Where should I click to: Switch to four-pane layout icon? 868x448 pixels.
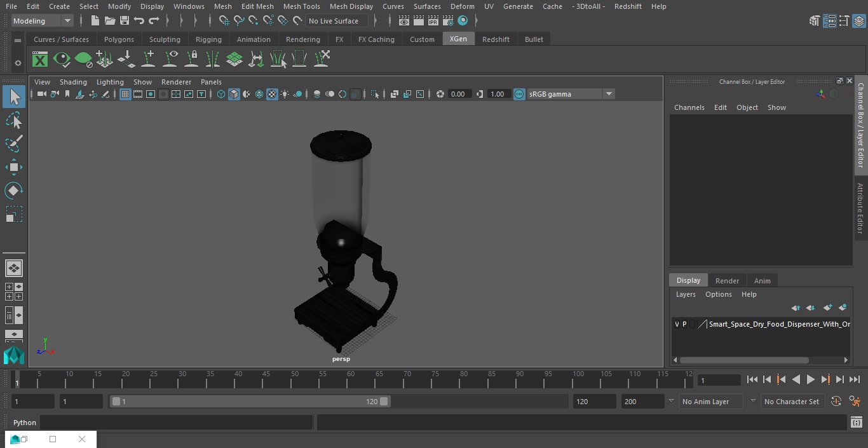pyautogui.click(x=14, y=292)
